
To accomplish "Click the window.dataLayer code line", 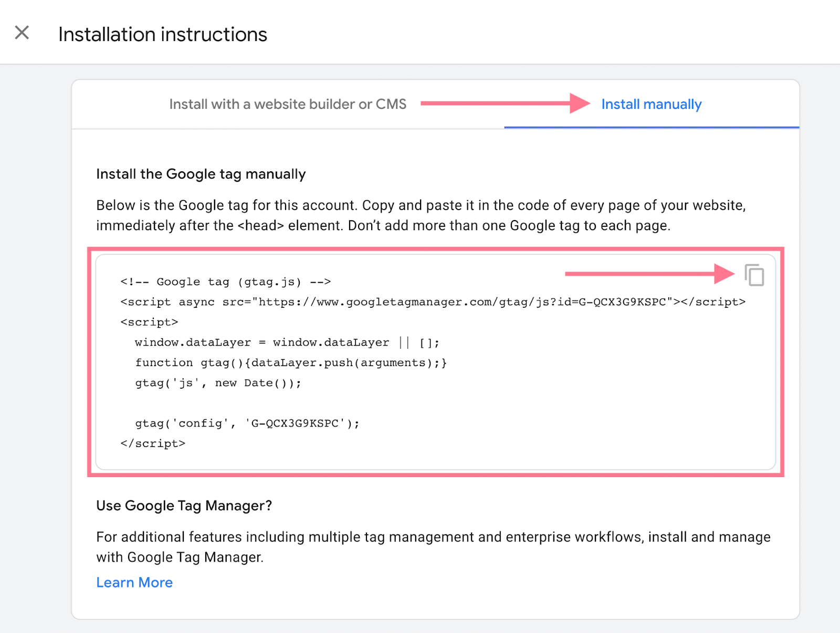I will 287,343.
